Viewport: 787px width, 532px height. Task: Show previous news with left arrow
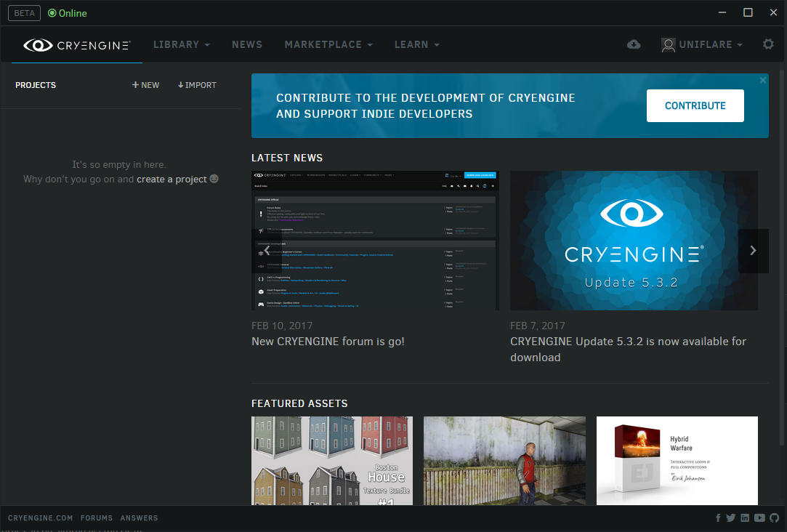click(267, 251)
